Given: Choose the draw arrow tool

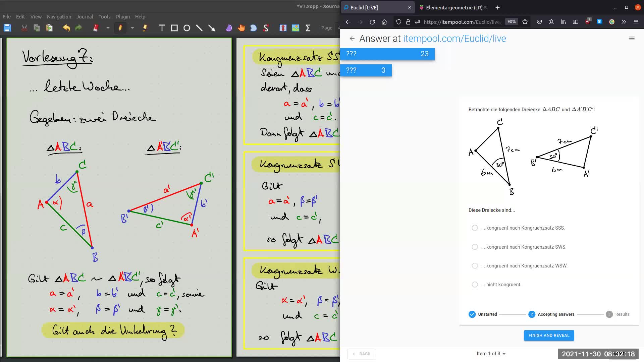Looking at the screenshot, I should (x=212, y=28).
